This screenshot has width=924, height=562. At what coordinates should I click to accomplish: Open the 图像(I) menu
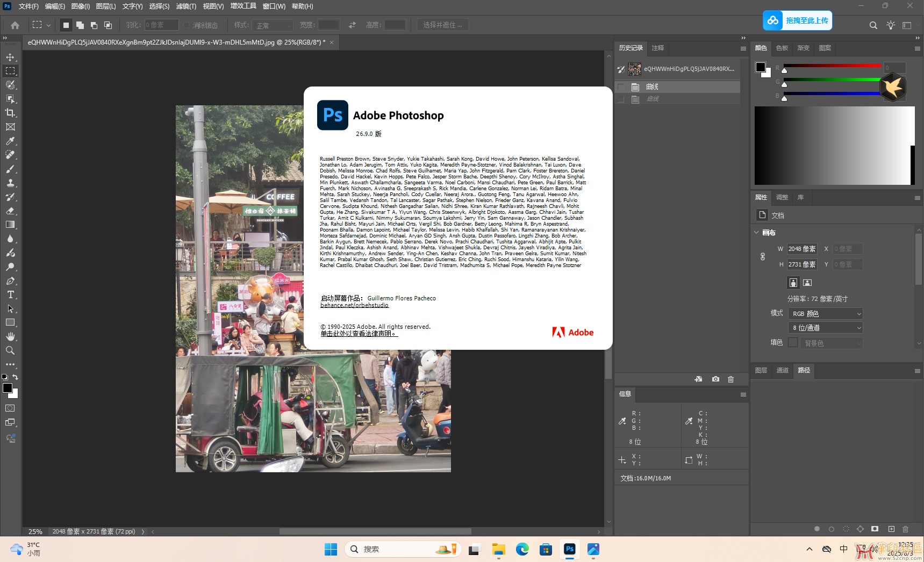81,6
